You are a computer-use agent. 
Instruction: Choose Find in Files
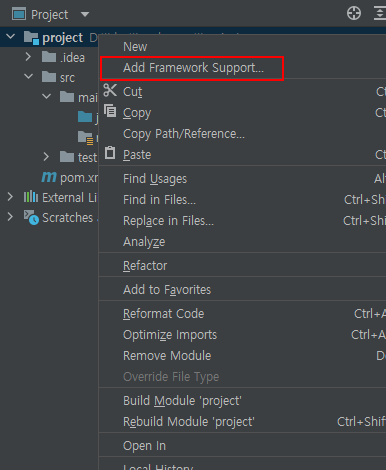[x=243, y=200]
